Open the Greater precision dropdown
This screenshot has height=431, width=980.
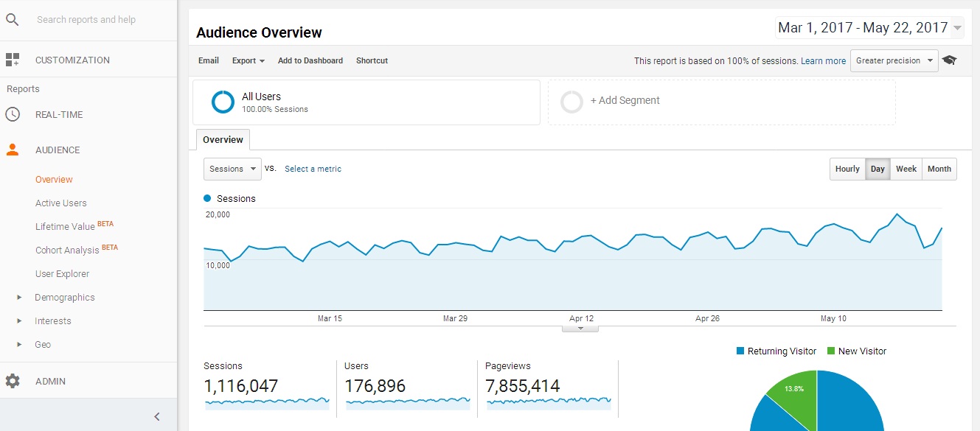(894, 60)
